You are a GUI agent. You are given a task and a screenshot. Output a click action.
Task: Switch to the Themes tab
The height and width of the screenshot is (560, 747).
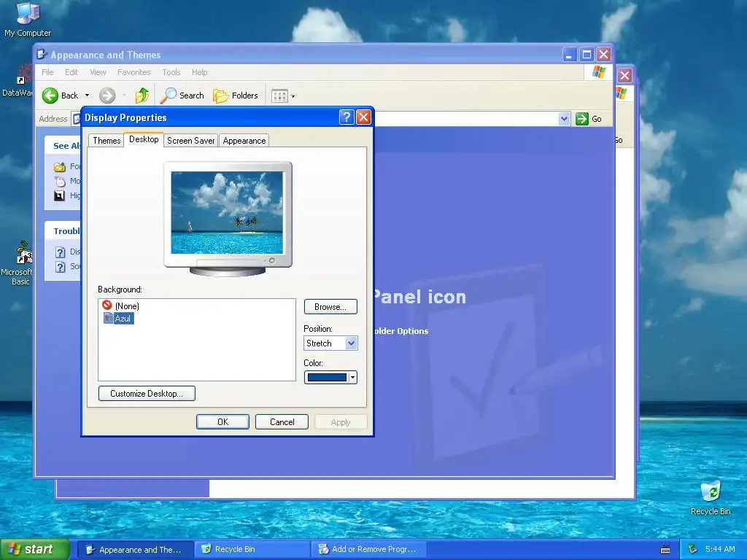tap(107, 141)
